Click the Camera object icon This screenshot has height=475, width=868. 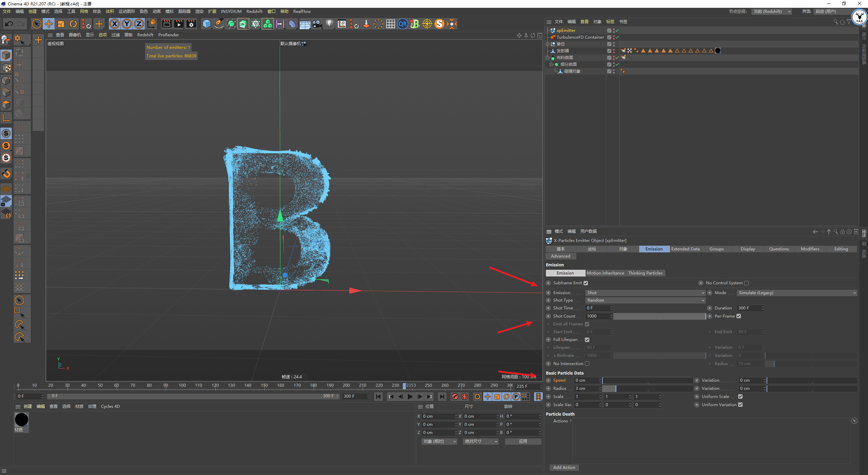pyautogui.click(x=317, y=24)
